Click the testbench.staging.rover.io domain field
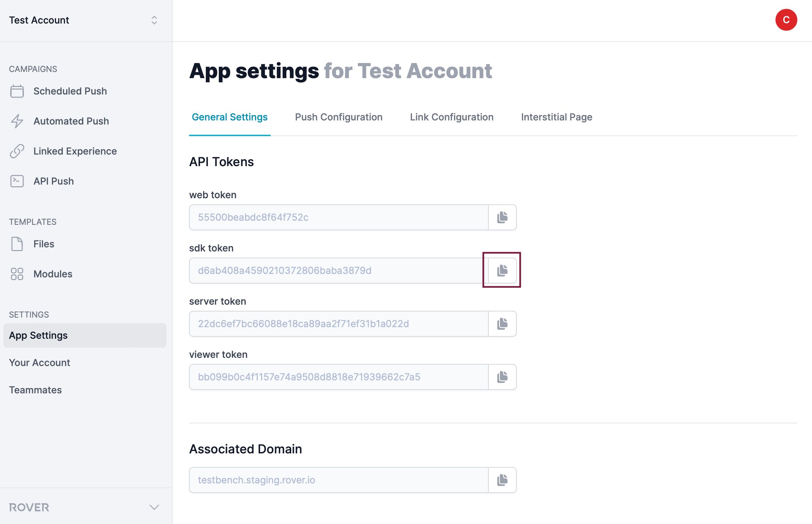Screen dimensions: 812x524 (x=339, y=480)
